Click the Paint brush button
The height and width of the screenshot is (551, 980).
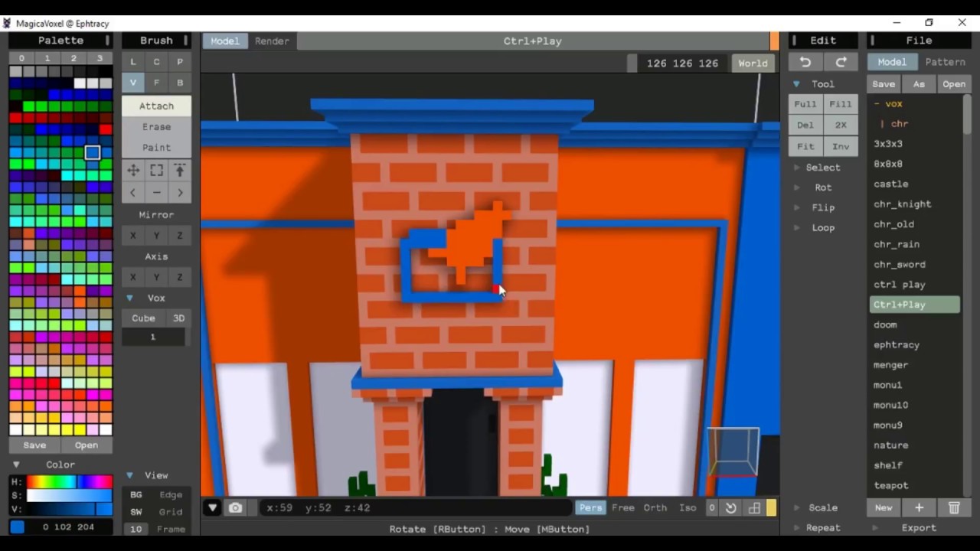tap(156, 148)
